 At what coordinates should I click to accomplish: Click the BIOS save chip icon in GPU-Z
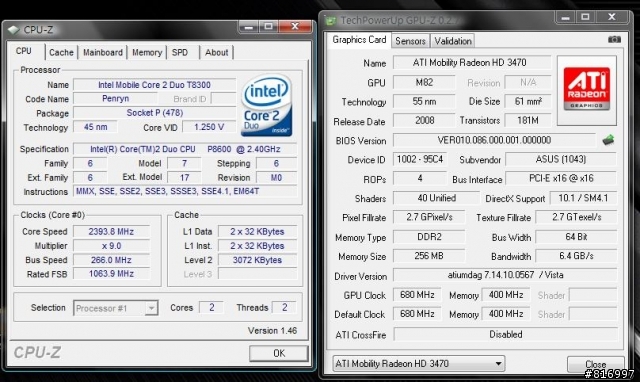tap(608, 140)
